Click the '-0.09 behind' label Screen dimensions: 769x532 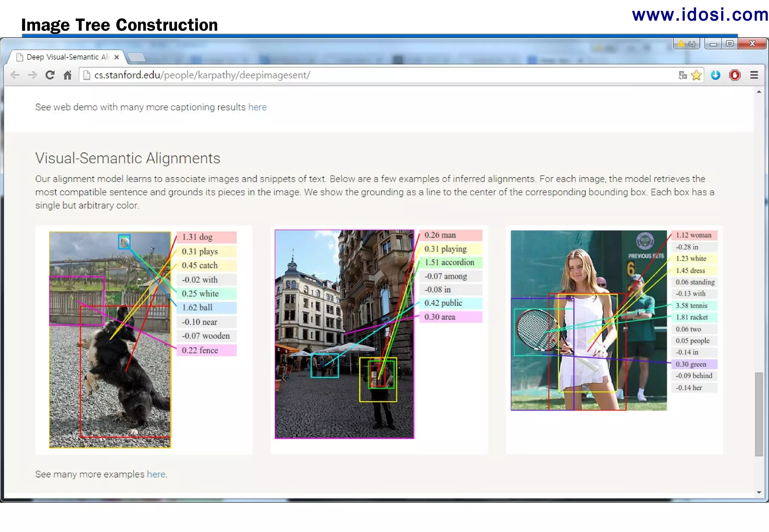tap(694, 376)
